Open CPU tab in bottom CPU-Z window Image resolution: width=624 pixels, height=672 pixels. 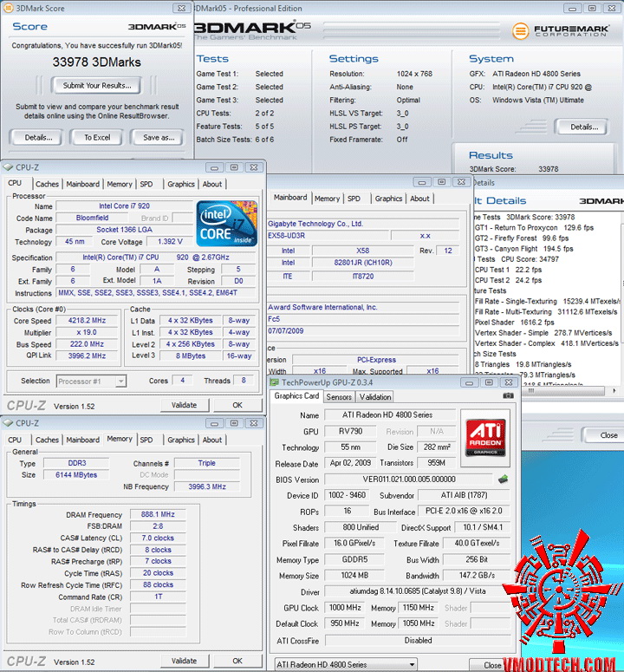(x=15, y=440)
